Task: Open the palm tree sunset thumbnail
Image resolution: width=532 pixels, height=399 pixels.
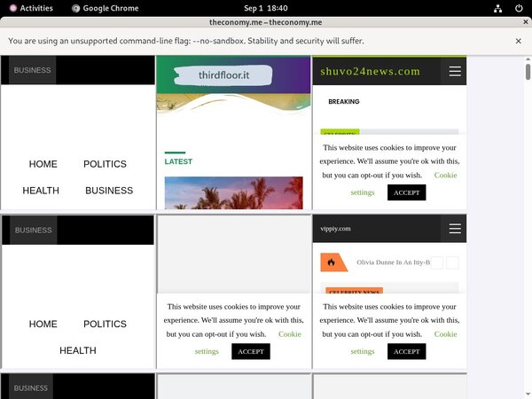Action: tap(233, 193)
